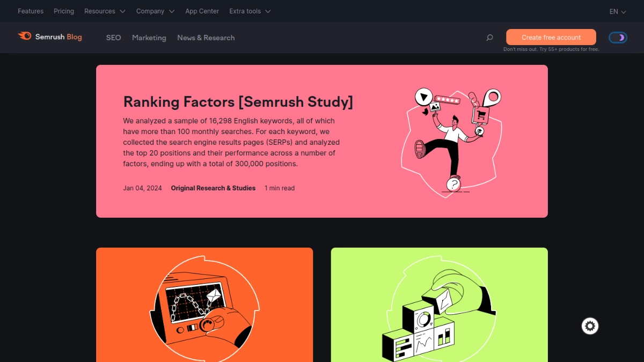This screenshot has width=644, height=362.
Task: Expand the Company dropdown menu
Action: click(x=155, y=11)
